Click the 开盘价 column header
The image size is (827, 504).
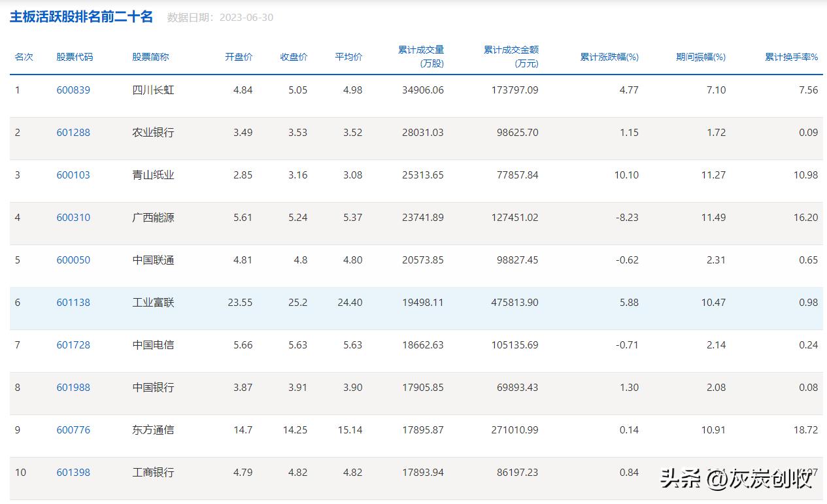[x=239, y=57]
